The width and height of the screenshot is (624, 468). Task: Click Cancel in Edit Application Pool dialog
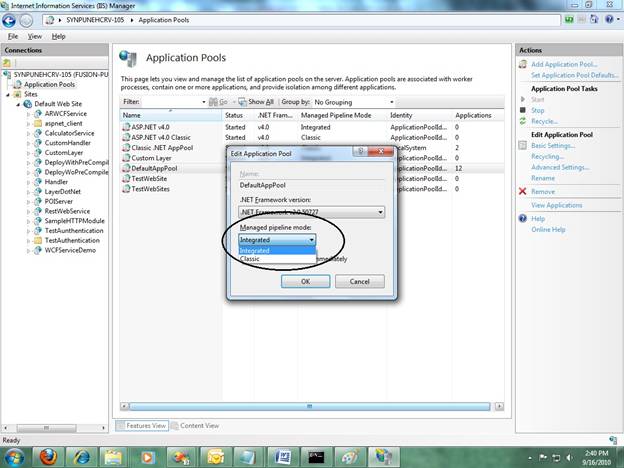(x=359, y=281)
